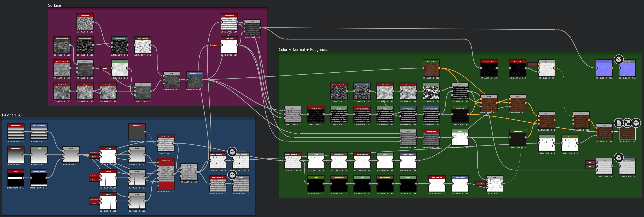Click the Surface frame title

54,5
